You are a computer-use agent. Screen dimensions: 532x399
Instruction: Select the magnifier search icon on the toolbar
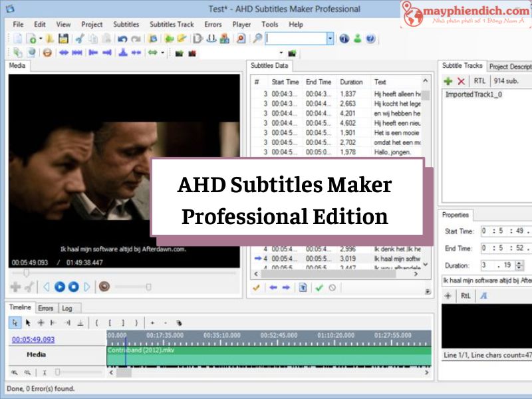[x=256, y=39]
